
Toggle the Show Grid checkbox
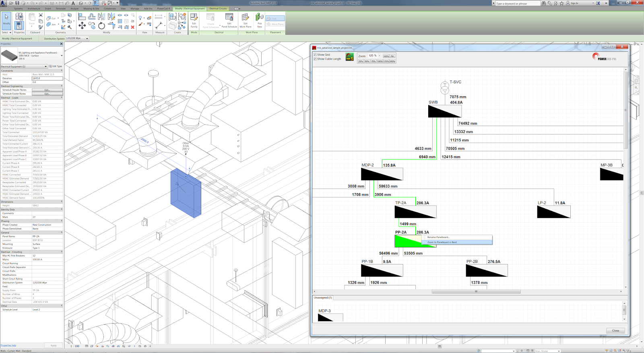[x=315, y=55]
